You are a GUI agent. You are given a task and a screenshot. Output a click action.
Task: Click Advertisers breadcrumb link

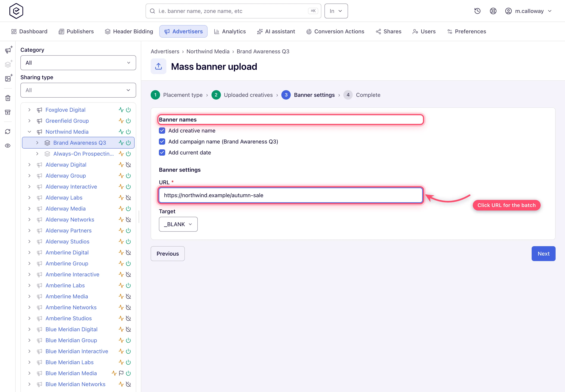click(x=165, y=52)
